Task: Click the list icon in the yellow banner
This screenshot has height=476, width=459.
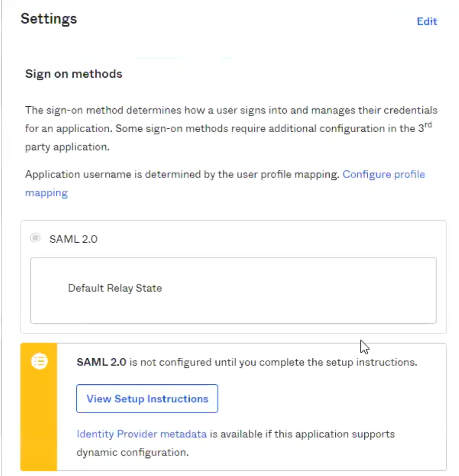Action: click(x=40, y=361)
